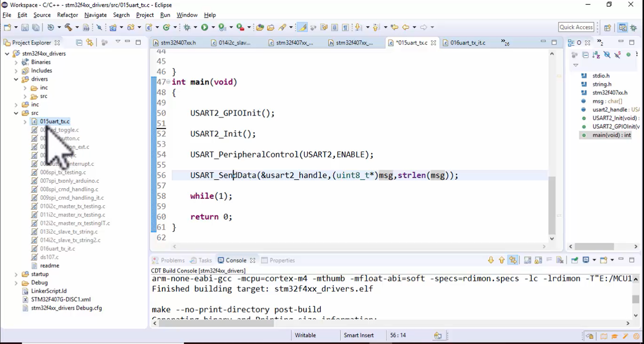644x344 pixels.
Task: Select LinkerScript.ld in Project Explorer
Action: click(x=49, y=291)
